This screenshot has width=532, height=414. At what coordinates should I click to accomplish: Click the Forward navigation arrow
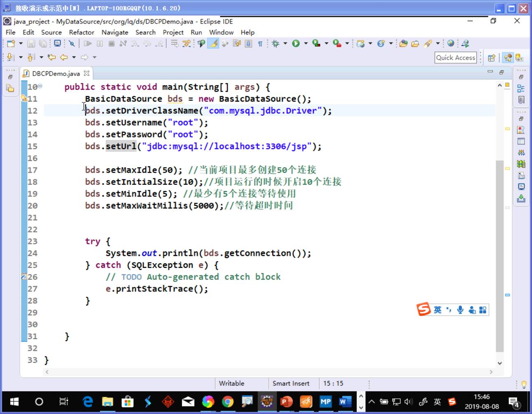click(85, 57)
